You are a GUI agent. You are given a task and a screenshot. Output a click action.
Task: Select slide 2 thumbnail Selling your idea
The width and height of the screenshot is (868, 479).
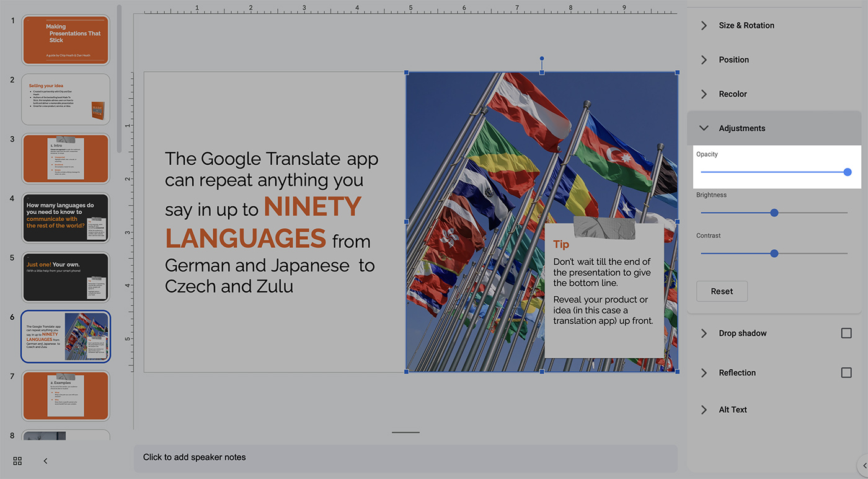point(66,99)
